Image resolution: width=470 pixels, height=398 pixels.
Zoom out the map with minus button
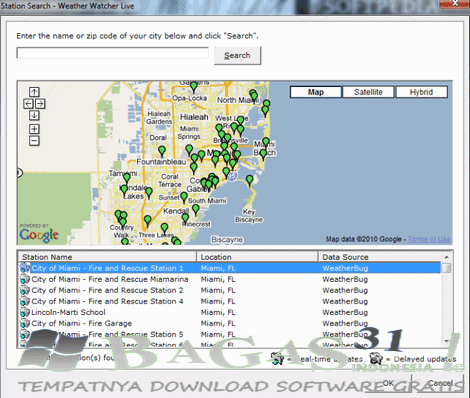[x=34, y=141]
